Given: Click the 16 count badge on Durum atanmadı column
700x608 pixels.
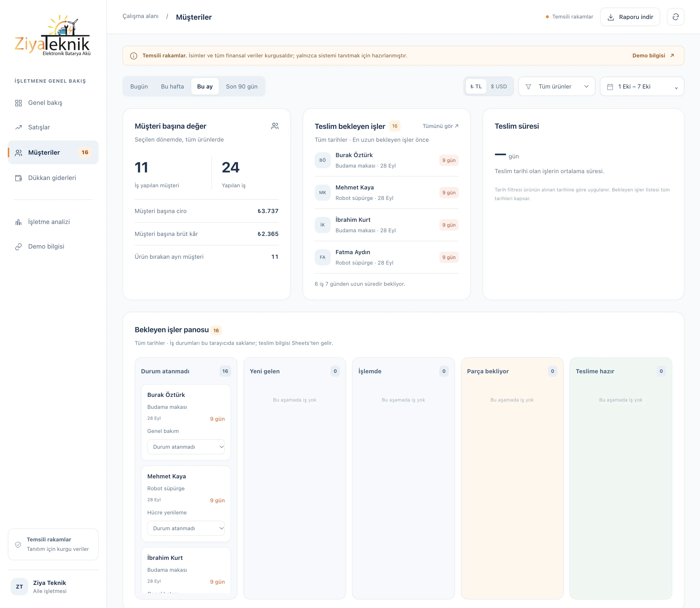Looking at the screenshot, I should [x=225, y=371].
